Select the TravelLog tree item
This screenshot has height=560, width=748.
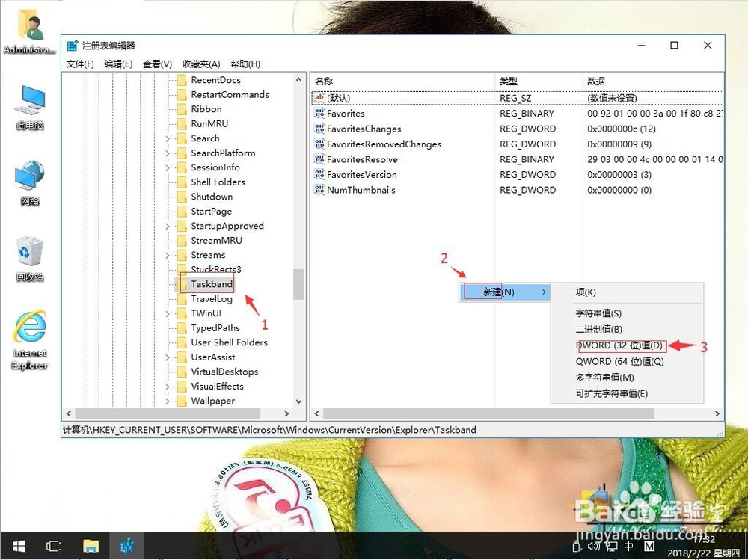pos(212,298)
